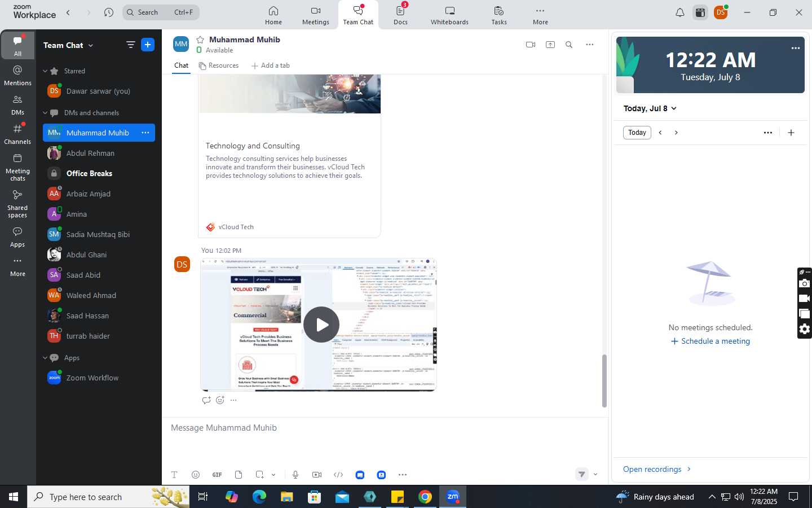Add a tab to the chat
This screenshot has width=812, height=508.
point(271,65)
